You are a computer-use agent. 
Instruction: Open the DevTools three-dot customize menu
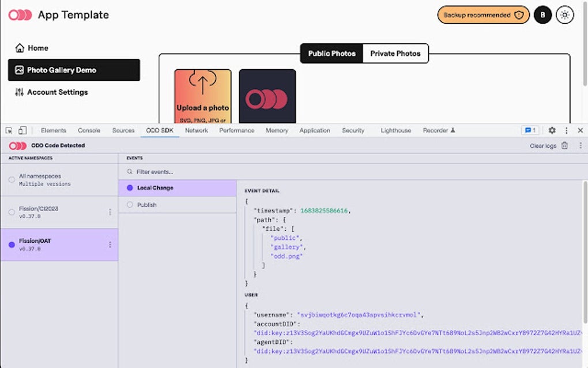click(x=566, y=130)
